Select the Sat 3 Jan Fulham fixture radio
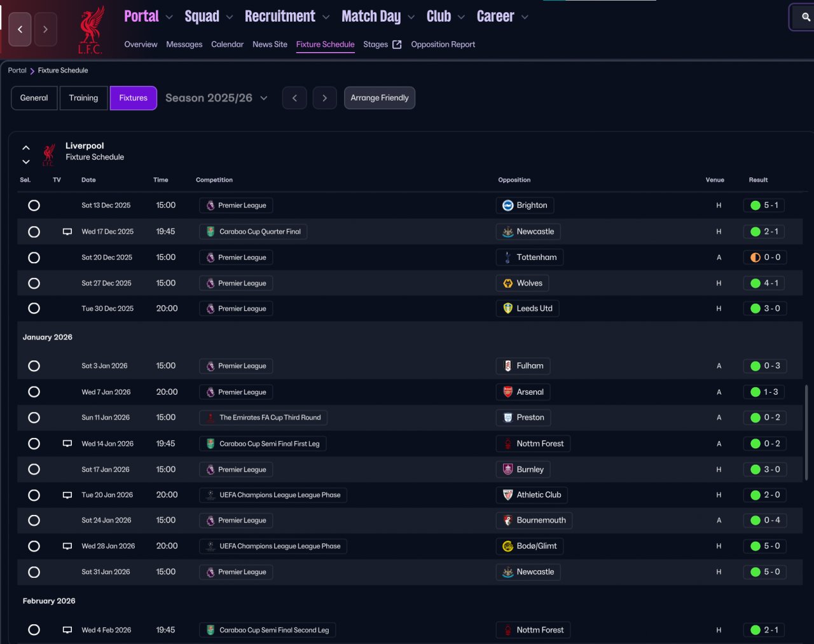The image size is (814, 644). point(34,366)
